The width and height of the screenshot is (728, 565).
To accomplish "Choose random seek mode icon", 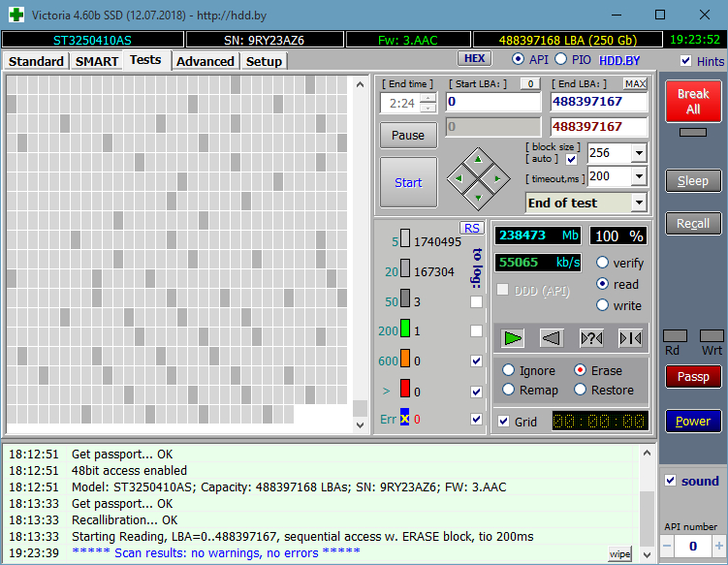I will [591, 338].
